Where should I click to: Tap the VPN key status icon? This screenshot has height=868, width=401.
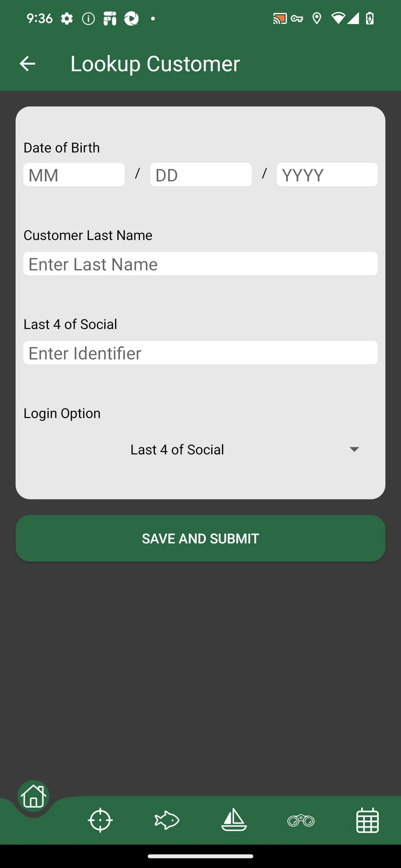click(x=297, y=18)
